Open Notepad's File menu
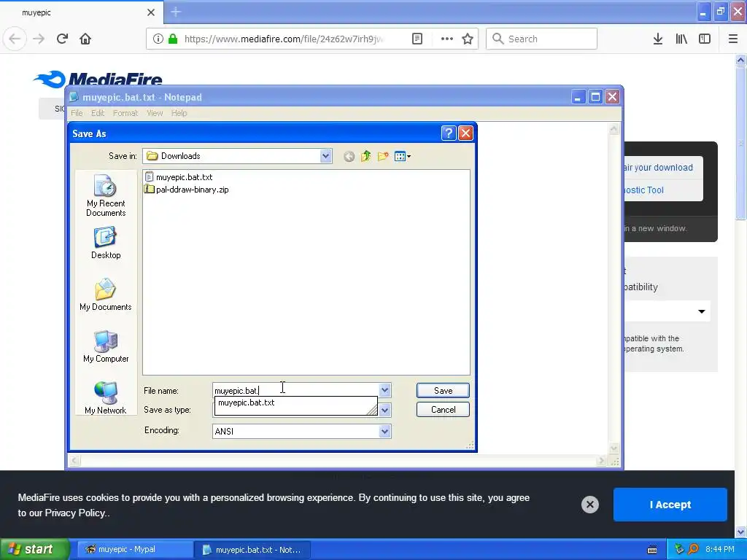This screenshot has width=747, height=560. [77, 113]
